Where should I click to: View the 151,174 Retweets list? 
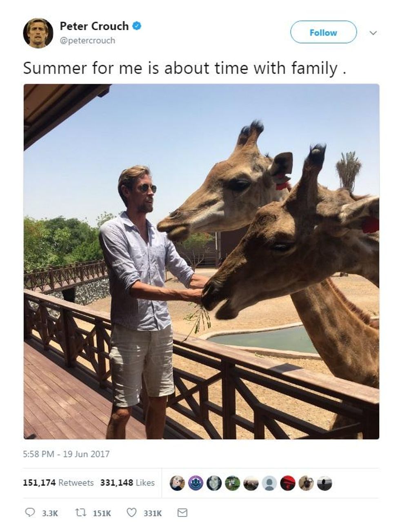[x=58, y=483]
